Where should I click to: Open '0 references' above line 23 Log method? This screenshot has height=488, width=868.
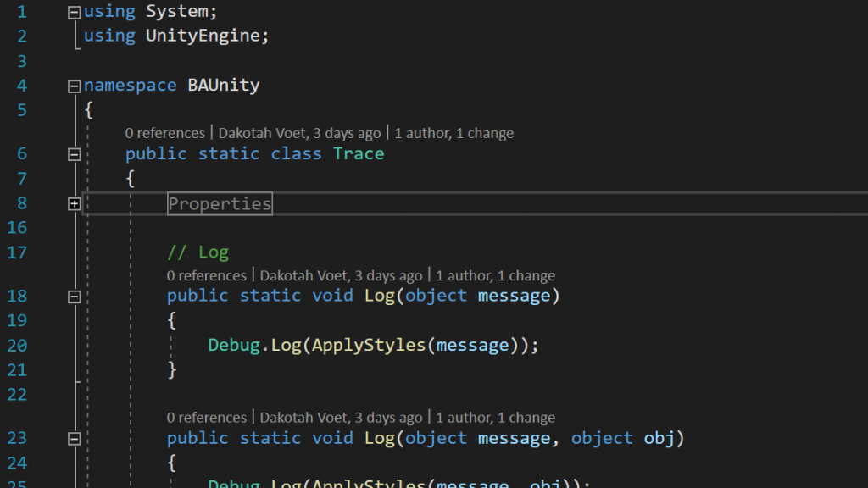tap(206, 418)
